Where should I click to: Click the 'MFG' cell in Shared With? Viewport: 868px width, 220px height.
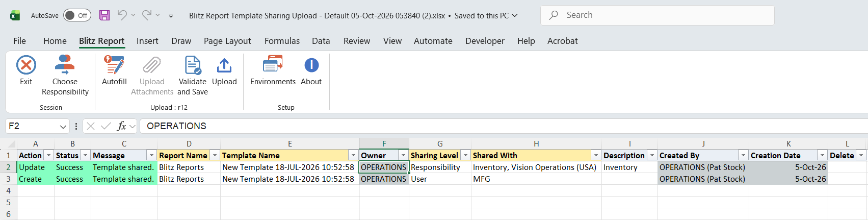pyautogui.click(x=536, y=179)
